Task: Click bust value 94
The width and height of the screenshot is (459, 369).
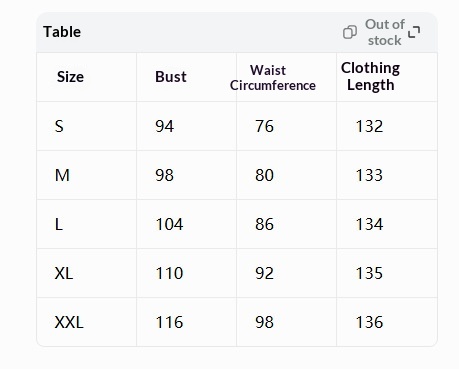Action: [164, 126]
